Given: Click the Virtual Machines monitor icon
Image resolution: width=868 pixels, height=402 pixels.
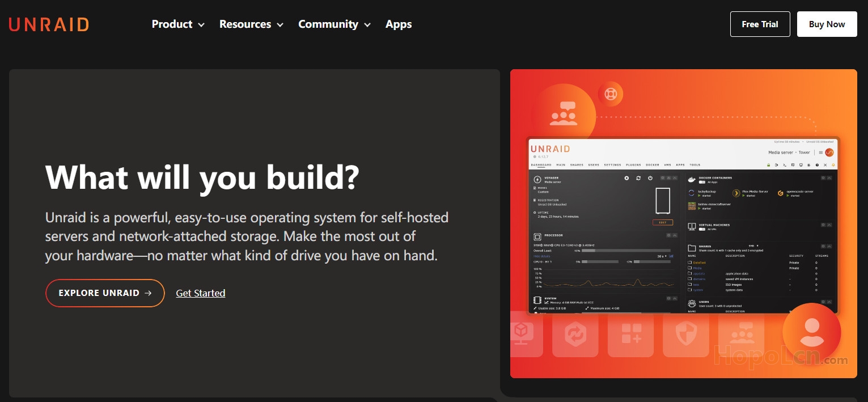Looking at the screenshot, I should point(692,226).
